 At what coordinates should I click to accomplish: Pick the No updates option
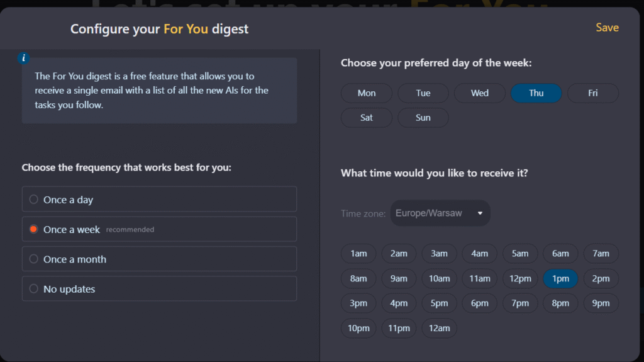(159, 289)
